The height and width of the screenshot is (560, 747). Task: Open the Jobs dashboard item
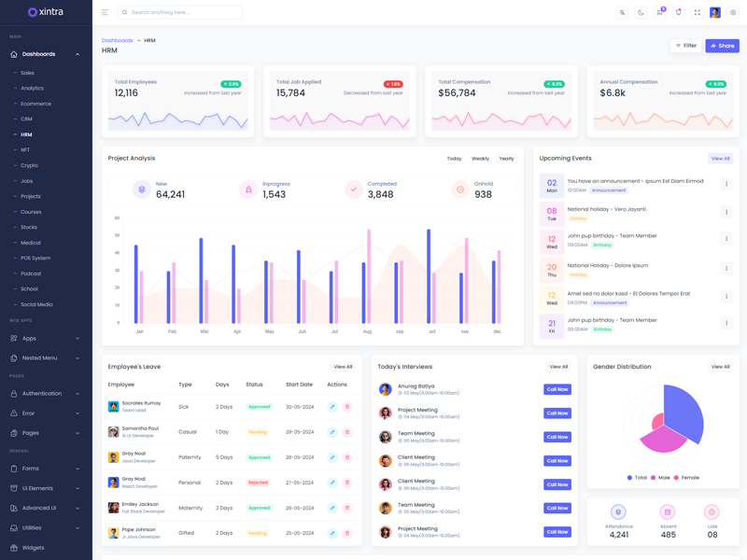[x=27, y=181]
